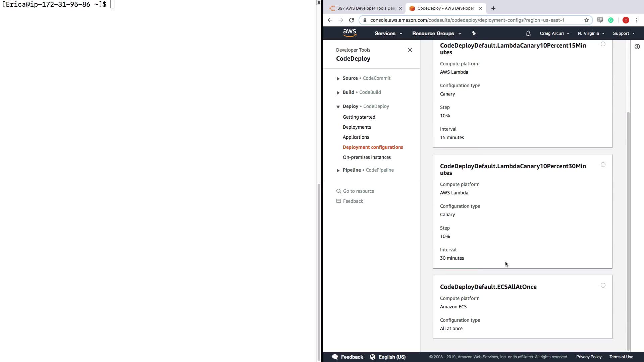
Task: Click the browser back arrow
Action: pyautogui.click(x=330, y=20)
